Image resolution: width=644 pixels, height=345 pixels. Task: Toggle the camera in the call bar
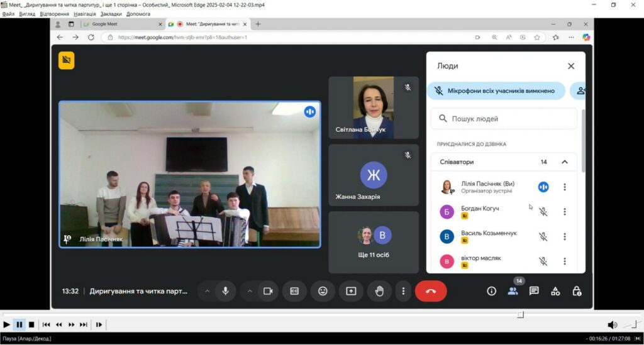pos(267,291)
